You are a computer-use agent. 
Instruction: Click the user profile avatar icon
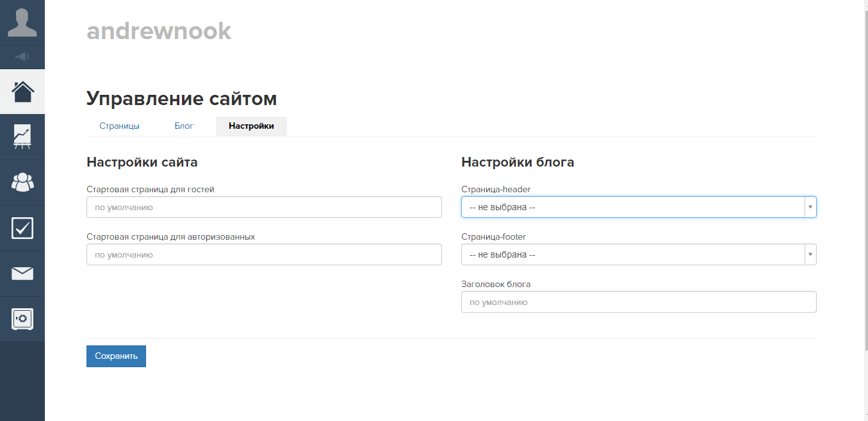pos(22,22)
